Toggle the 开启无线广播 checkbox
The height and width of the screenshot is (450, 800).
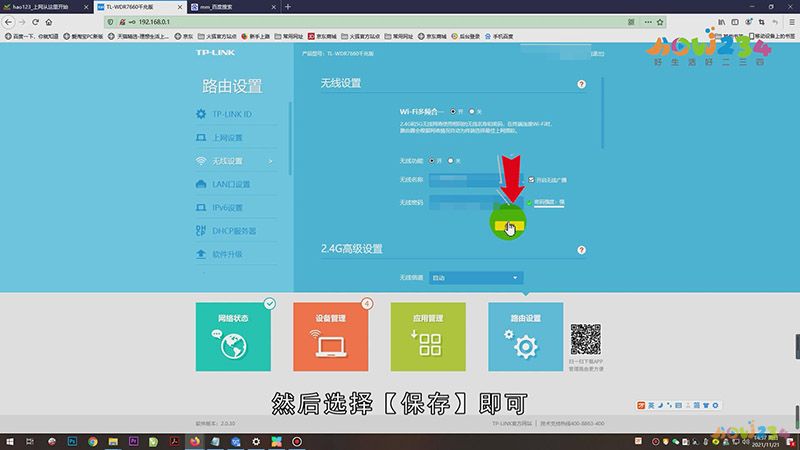[531, 180]
